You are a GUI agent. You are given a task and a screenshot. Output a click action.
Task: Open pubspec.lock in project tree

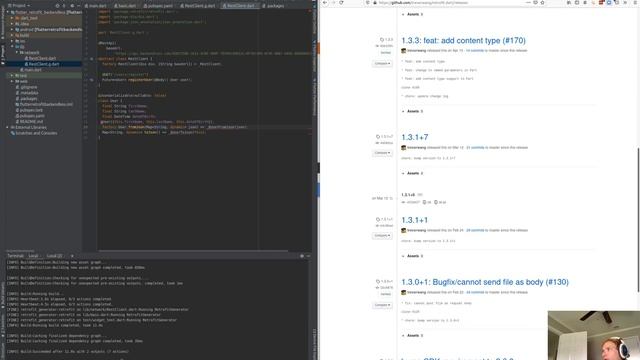click(30, 110)
